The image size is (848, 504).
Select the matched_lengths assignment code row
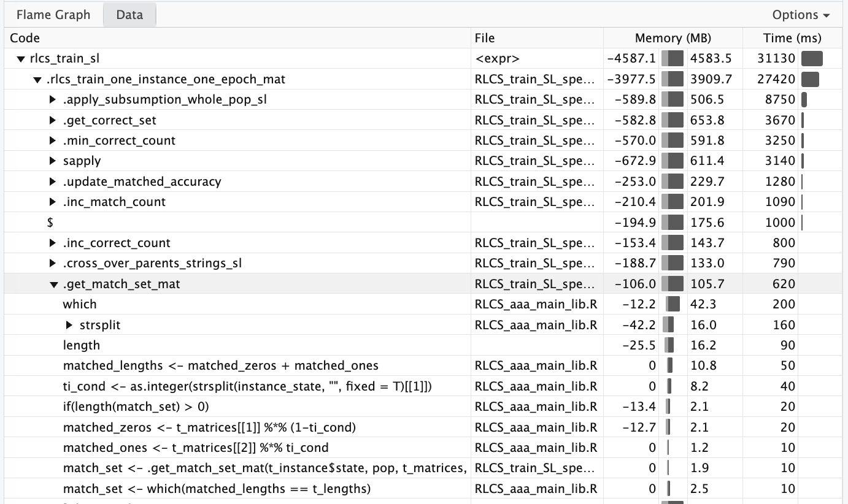click(x=220, y=366)
